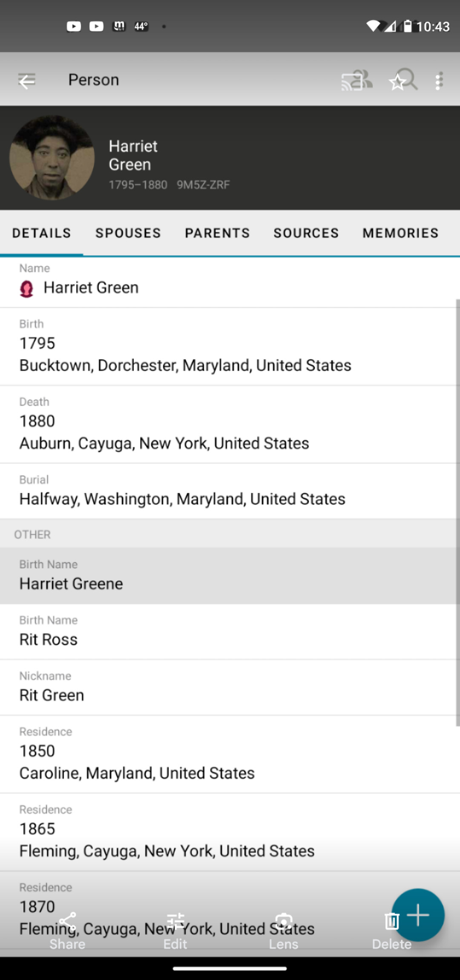Select the Birth Name Harriet Greene row
This screenshot has height=980, width=460.
[71, 584]
